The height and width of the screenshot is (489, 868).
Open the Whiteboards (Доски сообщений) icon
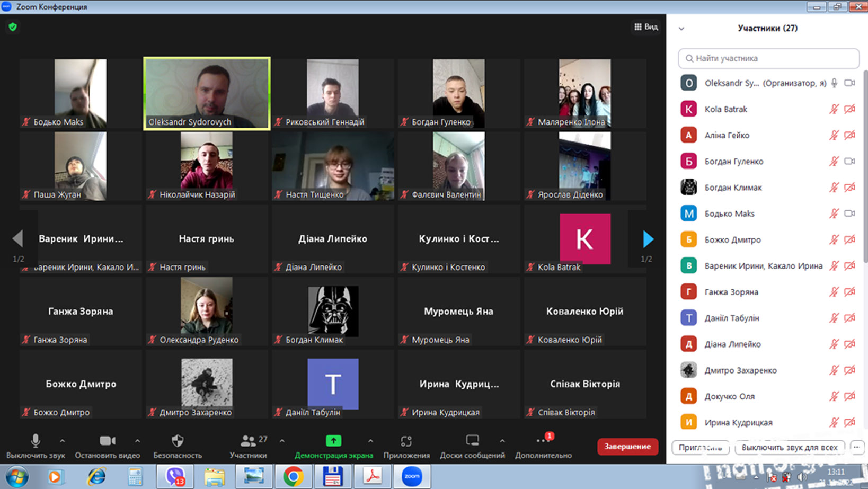coord(472,440)
